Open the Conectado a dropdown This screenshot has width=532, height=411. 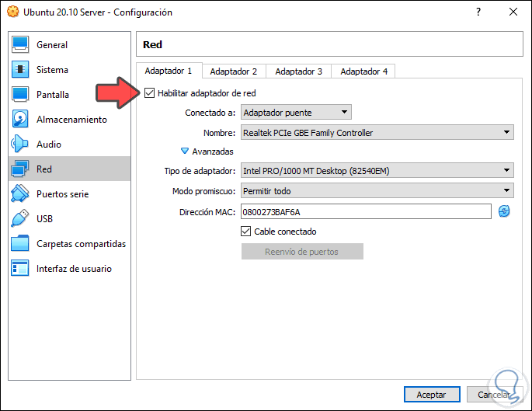(x=297, y=113)
